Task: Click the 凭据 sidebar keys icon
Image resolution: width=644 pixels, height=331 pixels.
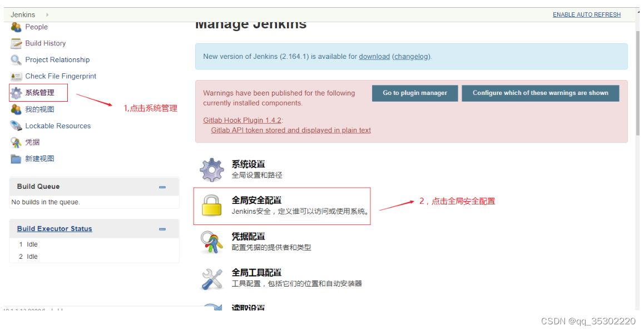Action: click(16, 142)
